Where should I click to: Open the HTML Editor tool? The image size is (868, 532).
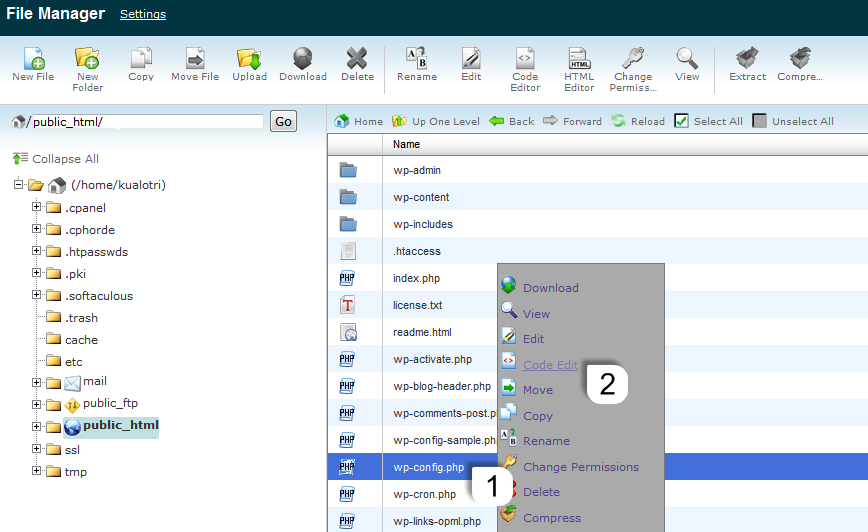coord(579,60)
